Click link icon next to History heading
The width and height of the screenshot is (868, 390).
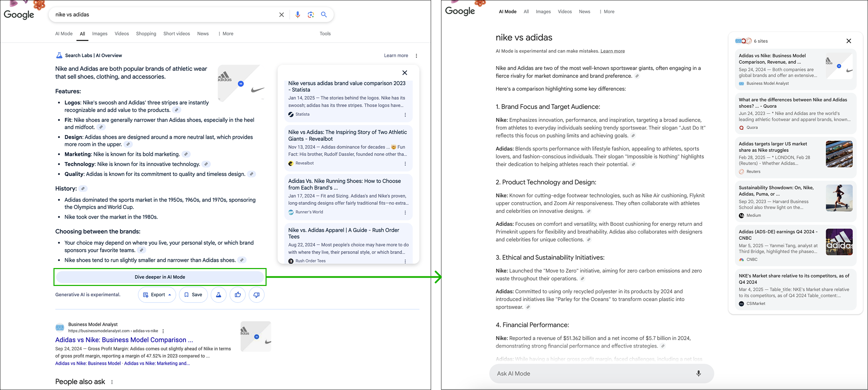pyautogui.click(x=83, y=188)
